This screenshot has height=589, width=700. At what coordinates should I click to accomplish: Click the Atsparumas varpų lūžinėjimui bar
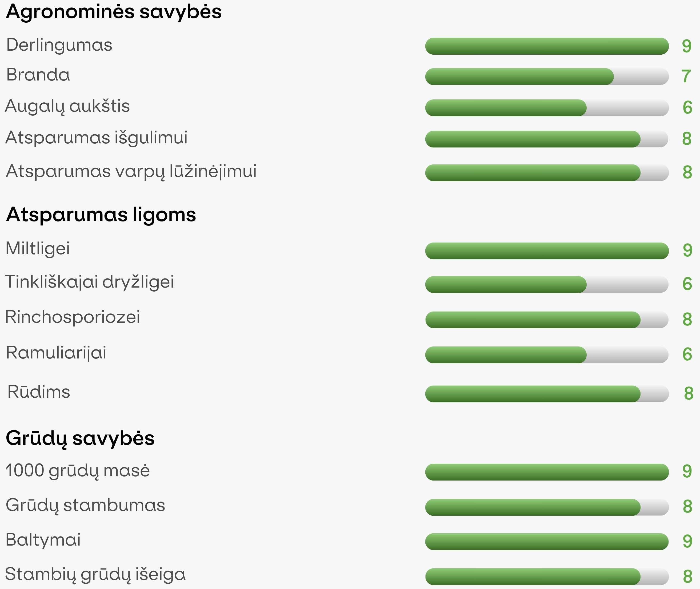click(x=547, y=173)
